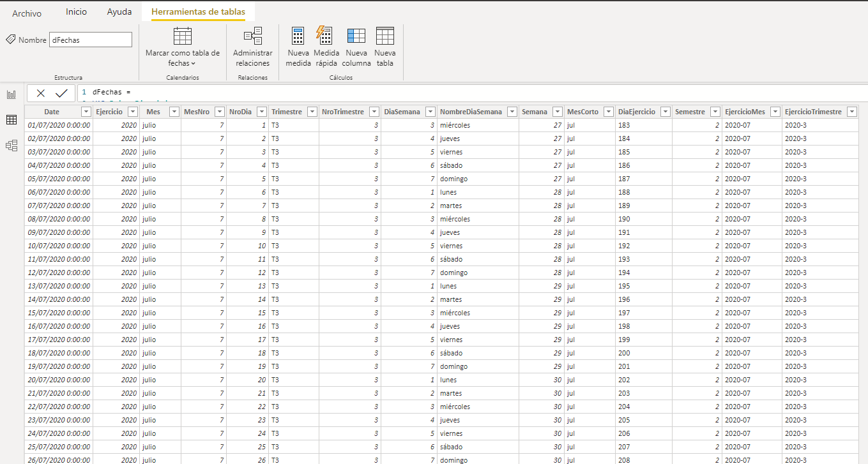Viewport: 868px width, 464px height.
Task: Add a Nueva columna
Action: (x=356, y=47)
